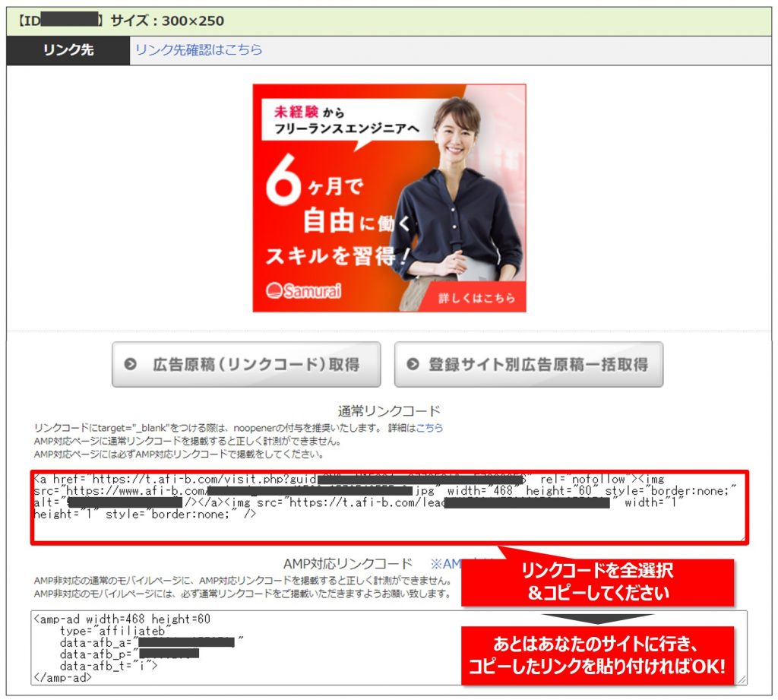Click resize handle of AMP対応リンクコード textarea
Screen dimensions: 778x700
(x=742, y=679)
